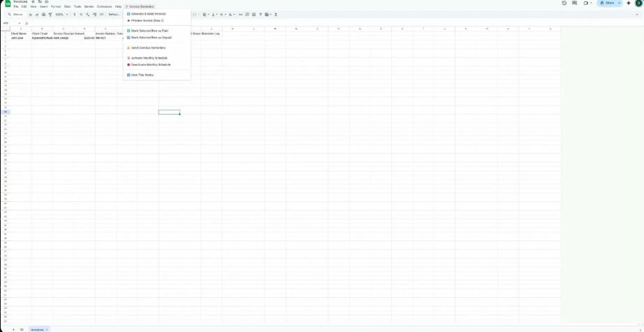The width and height of the screenshot is (644, 332).
Task: Select the Reminder Log header cell
Action: (x=212, y=34)
